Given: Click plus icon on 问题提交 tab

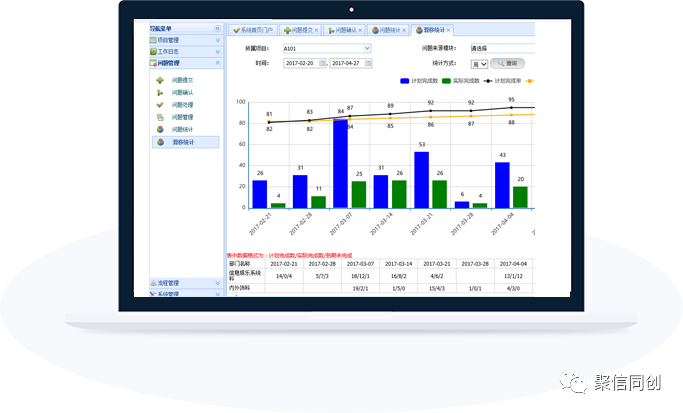Looking at the screenshot, I should coord(287,30).
